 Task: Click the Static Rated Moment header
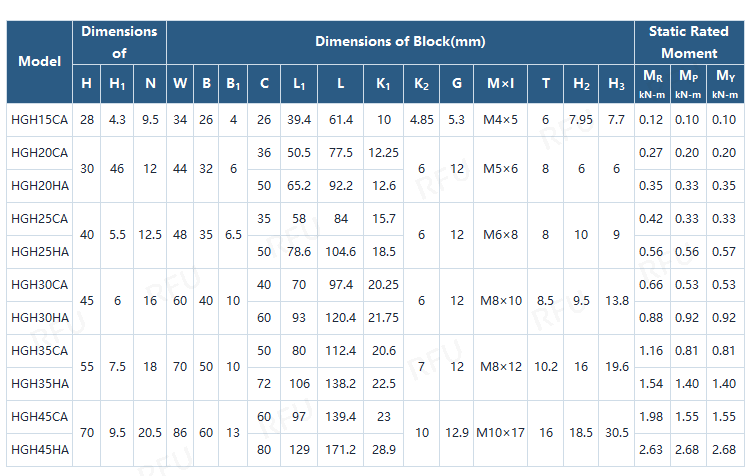tap(689, 42)
